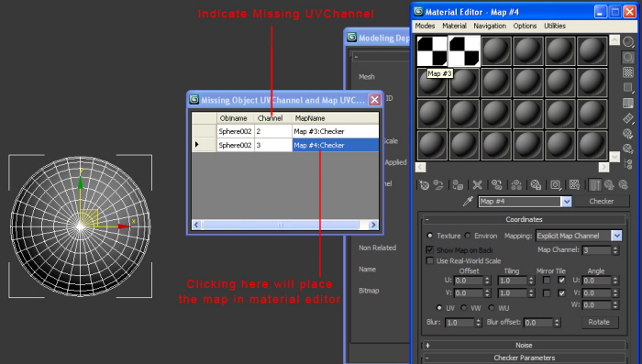
Task: Select the Map #3 checker sample slot
Action: point(432,50)
